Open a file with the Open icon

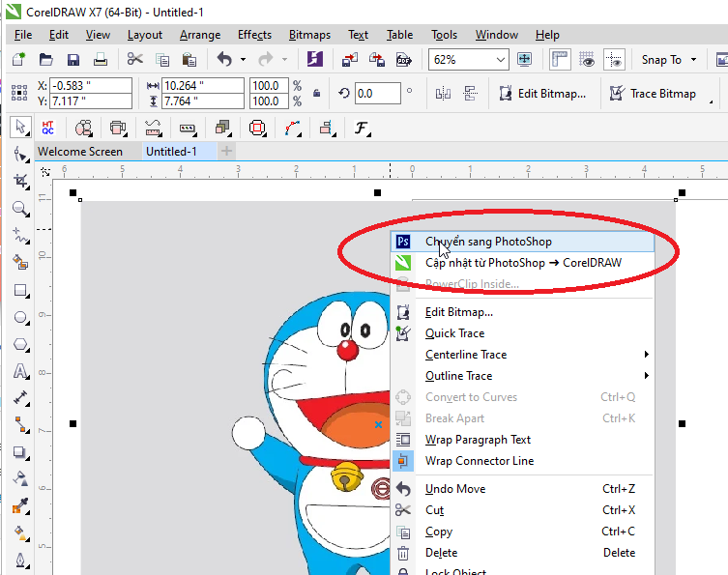click(x=46, y=59)
